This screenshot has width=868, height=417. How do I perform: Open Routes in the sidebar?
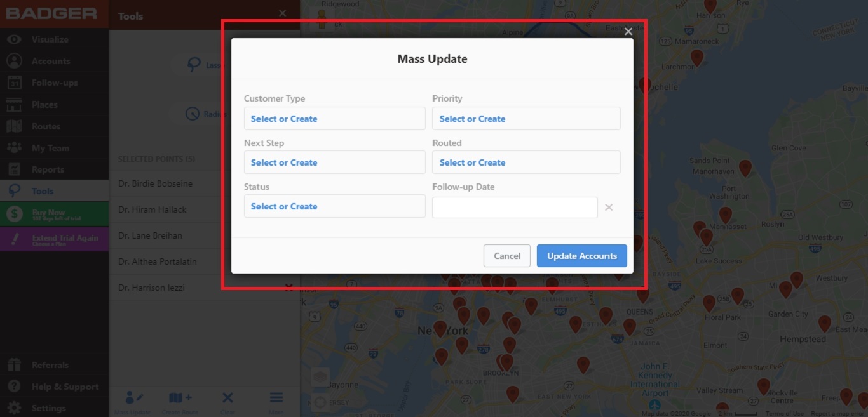coord(54,126)
